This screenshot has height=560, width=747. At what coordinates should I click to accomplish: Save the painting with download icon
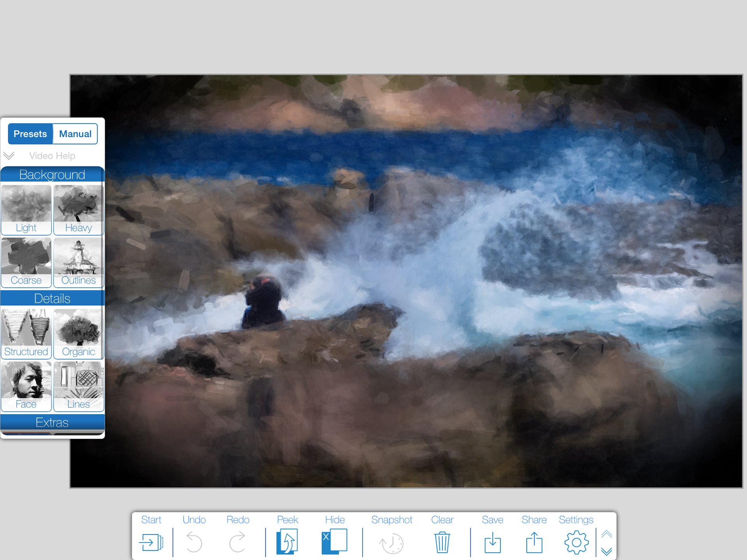click(x=492, y=542)
